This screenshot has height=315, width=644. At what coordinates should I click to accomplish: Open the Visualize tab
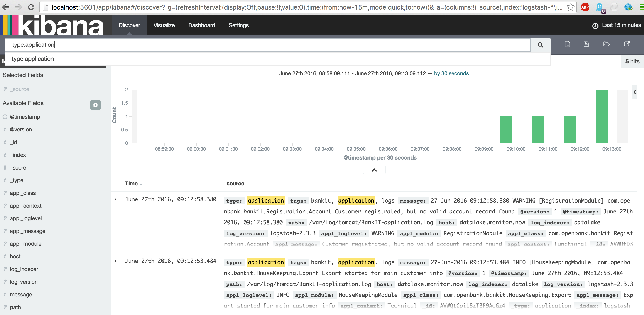pyautogui.click(x=164, y=25)
